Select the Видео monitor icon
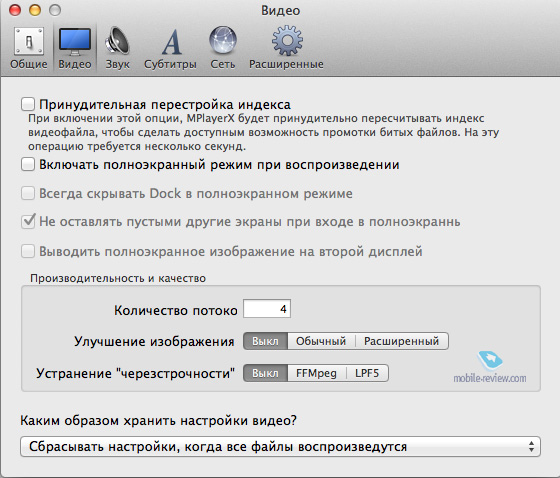The width and height of the screenshot is (560, 478). pyautogui.click(x=75, y=42)
